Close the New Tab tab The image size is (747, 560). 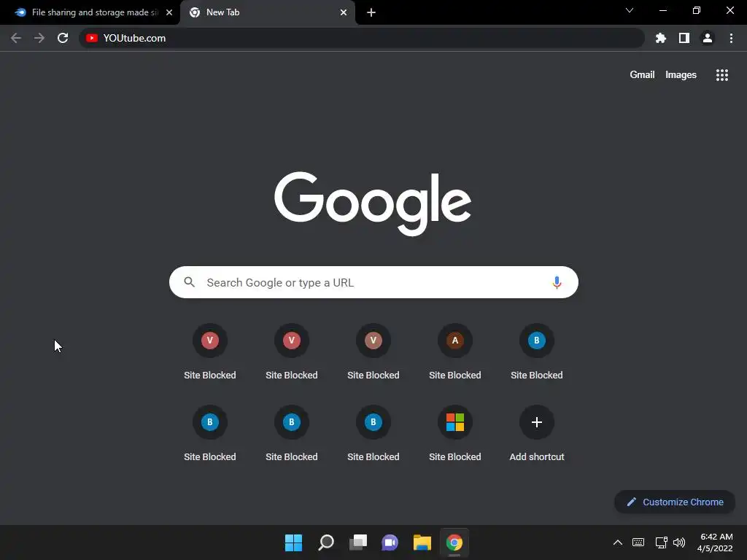click(x=344, y=12)
